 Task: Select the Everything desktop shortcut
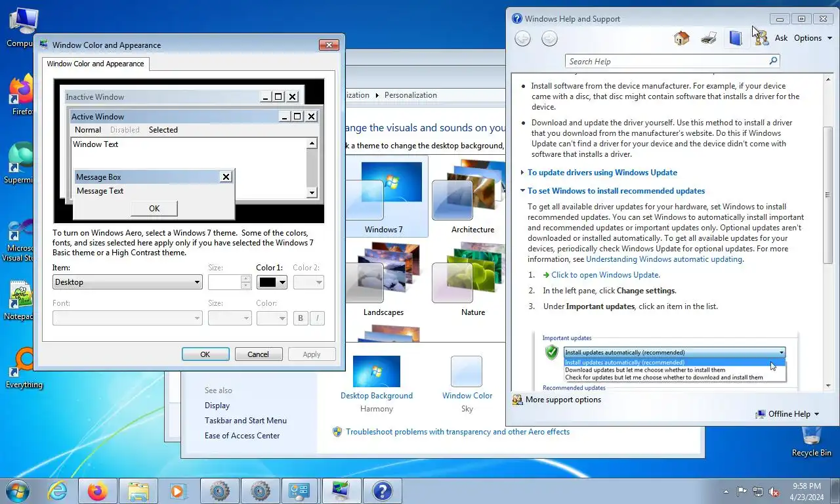pos(24,369)
